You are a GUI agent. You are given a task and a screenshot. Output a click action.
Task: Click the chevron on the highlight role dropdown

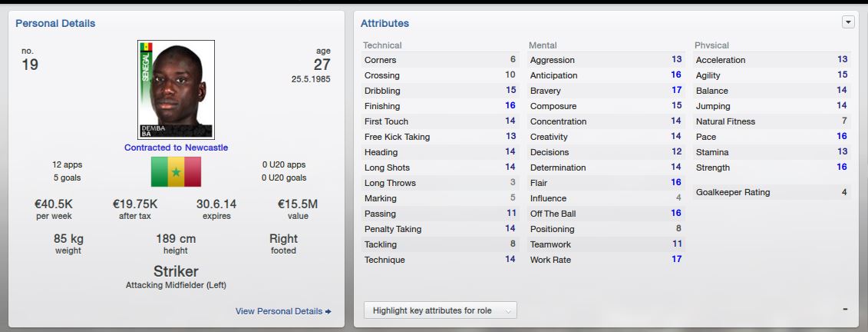tap(507, 311)
